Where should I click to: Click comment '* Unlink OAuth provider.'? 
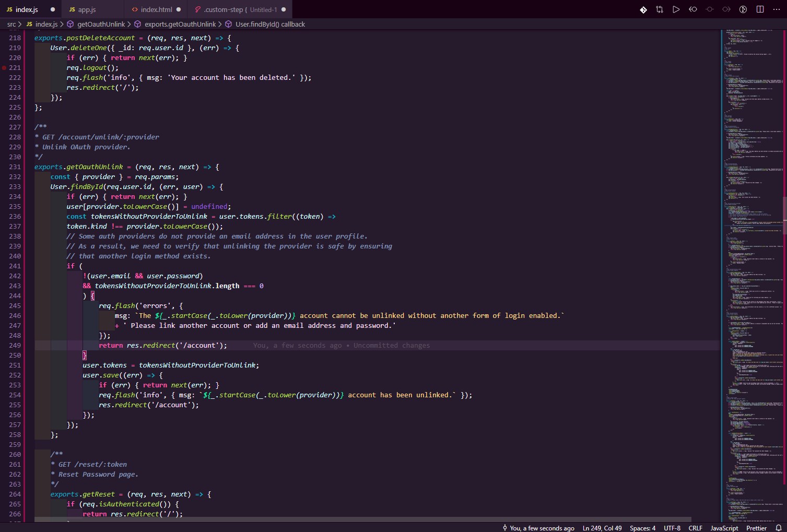click(83, 147)
